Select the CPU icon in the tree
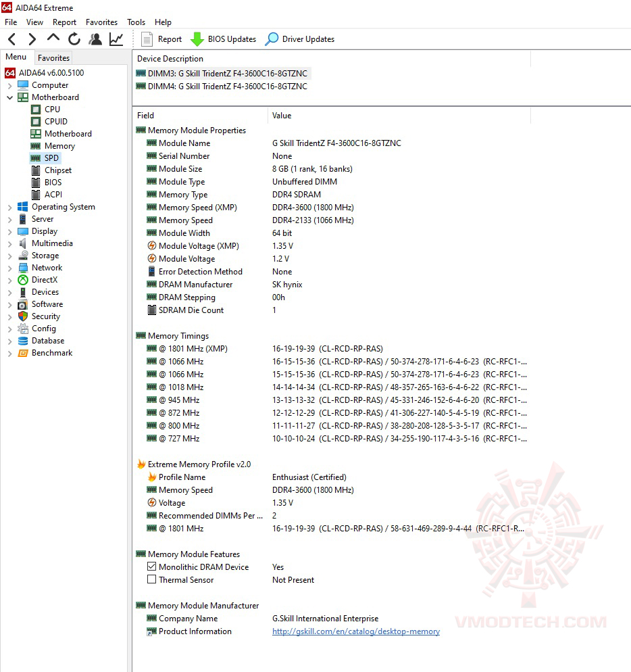 click(36, 110)
